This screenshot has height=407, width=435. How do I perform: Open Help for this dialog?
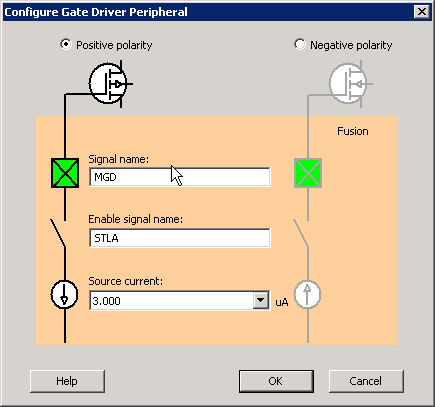coord(67,381)
